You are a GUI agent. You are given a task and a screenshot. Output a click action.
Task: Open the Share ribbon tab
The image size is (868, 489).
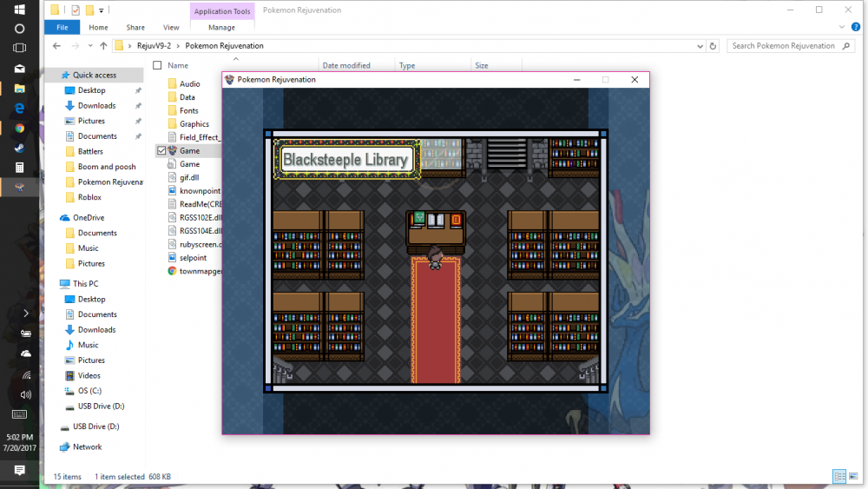(x=135, y=27)
